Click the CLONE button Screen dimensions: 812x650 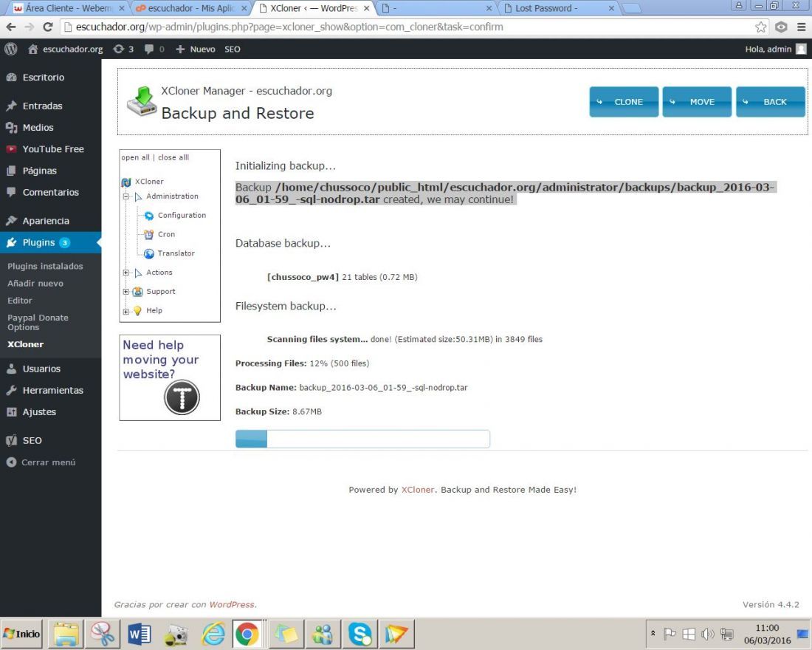(624, 102)
